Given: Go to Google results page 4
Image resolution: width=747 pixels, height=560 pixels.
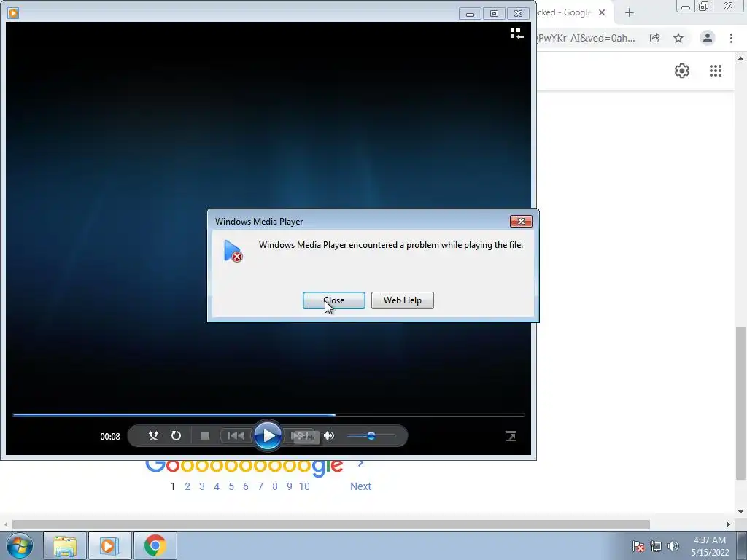Looking at the screenshot, I should 217,486.
